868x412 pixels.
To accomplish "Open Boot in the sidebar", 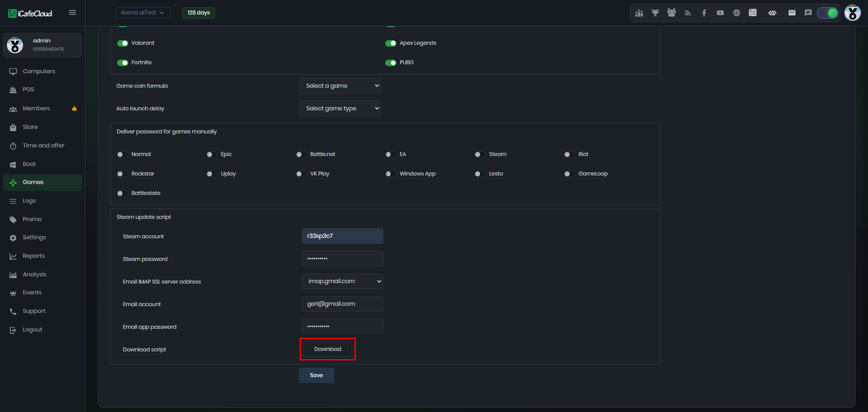I will pos(42,164).
